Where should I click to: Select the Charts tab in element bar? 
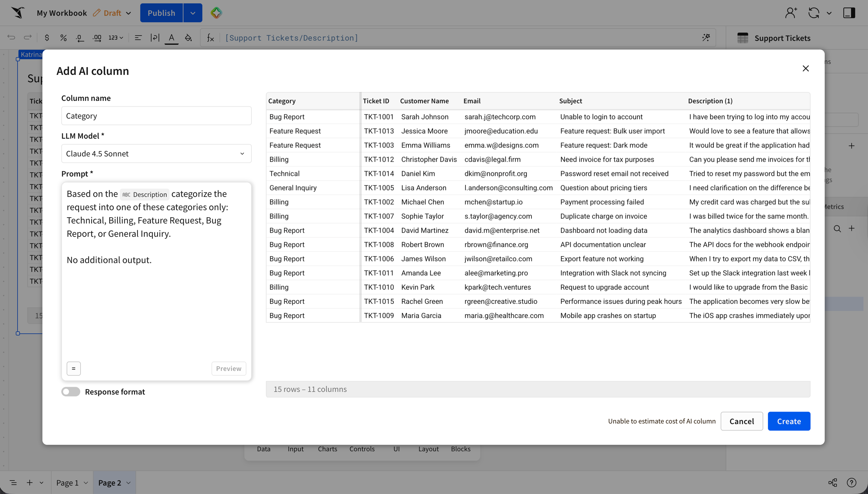click(x=327, y=449)
